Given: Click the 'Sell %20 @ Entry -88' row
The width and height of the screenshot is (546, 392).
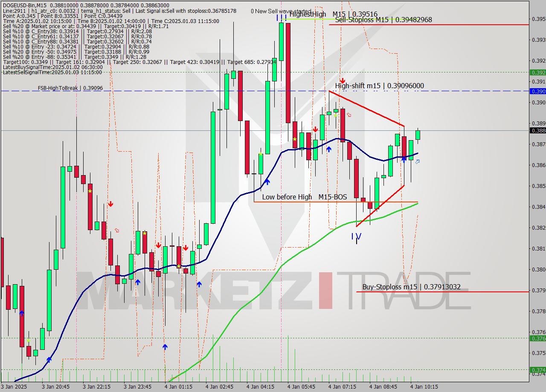Looking at the screenshot, I should pyautogui.click(x=74, y=57).
